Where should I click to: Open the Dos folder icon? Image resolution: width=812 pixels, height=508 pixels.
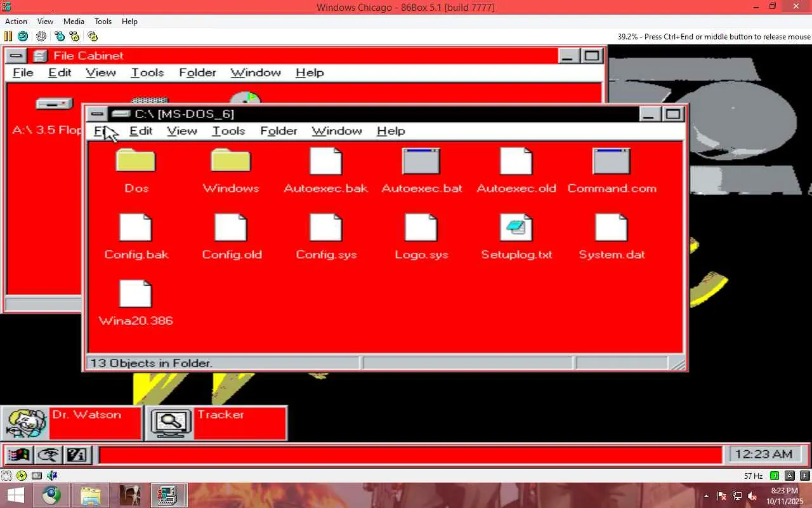pos(136,161)
